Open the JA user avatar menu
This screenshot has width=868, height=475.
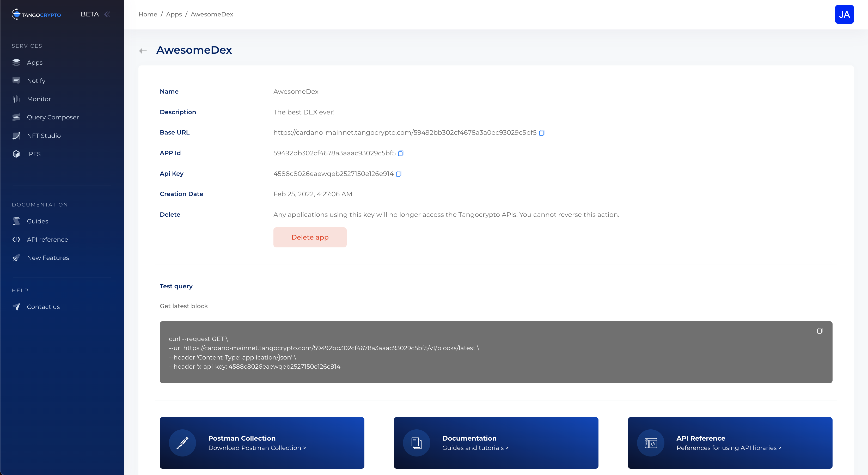point(844,15)
